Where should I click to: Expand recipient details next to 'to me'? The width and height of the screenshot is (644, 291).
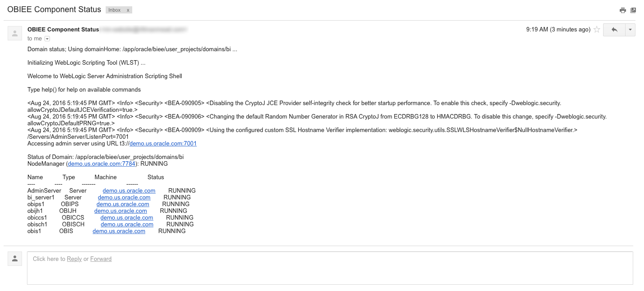(47, 39)
